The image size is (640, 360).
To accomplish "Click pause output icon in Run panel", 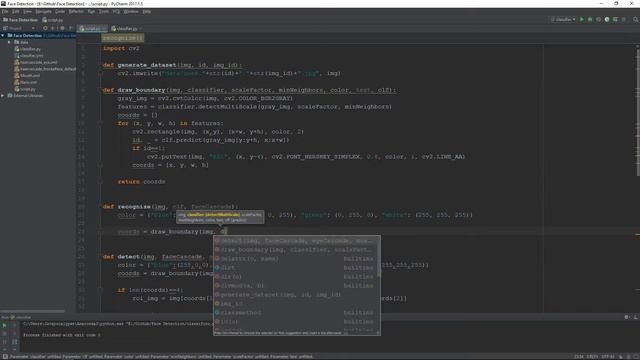I will pyautogui.click(x=4, y=342).
